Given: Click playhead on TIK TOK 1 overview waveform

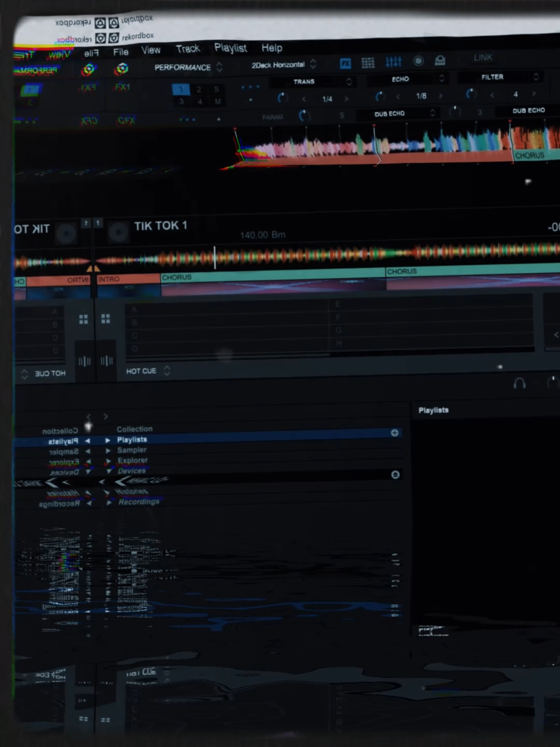Looking at the screenshot, I should 215,257.
